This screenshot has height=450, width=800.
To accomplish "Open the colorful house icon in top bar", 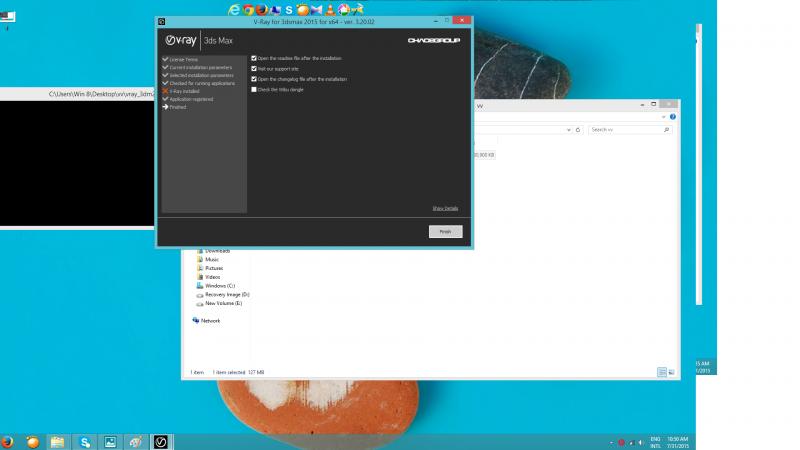I will pos(344,10).
